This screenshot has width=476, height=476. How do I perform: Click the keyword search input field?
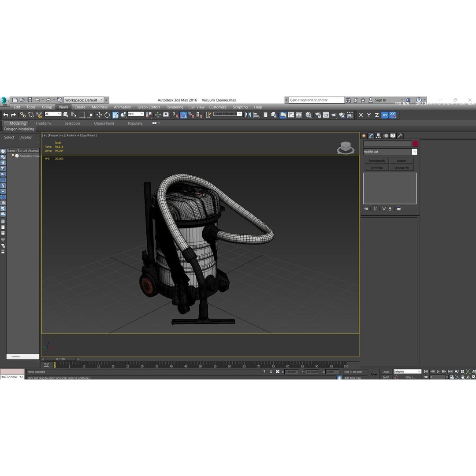coord(316,100)
